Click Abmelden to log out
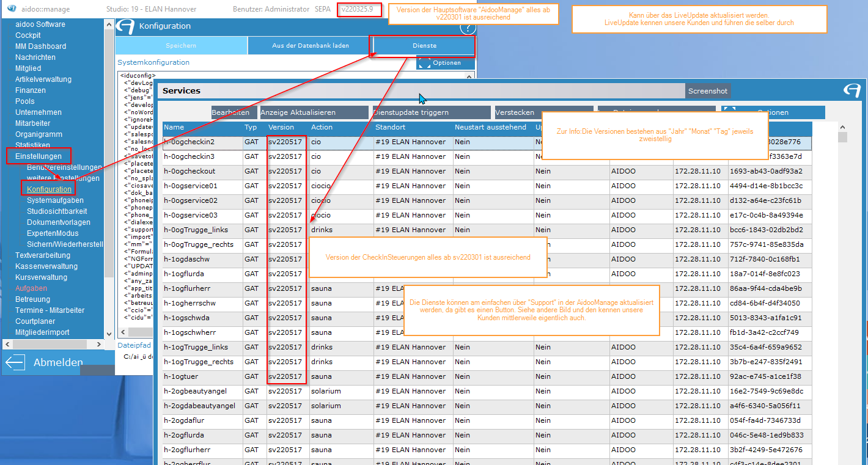 (58, 362)
